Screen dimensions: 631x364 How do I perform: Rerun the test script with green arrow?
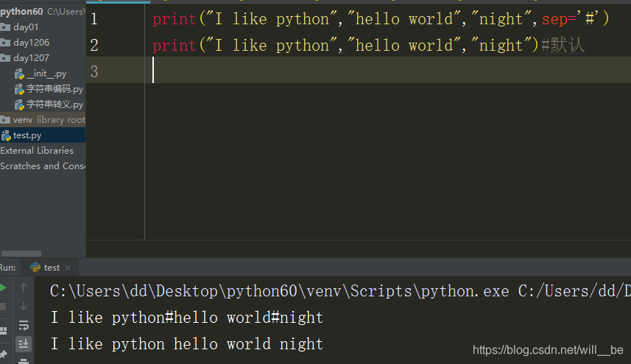click(3, 288)
